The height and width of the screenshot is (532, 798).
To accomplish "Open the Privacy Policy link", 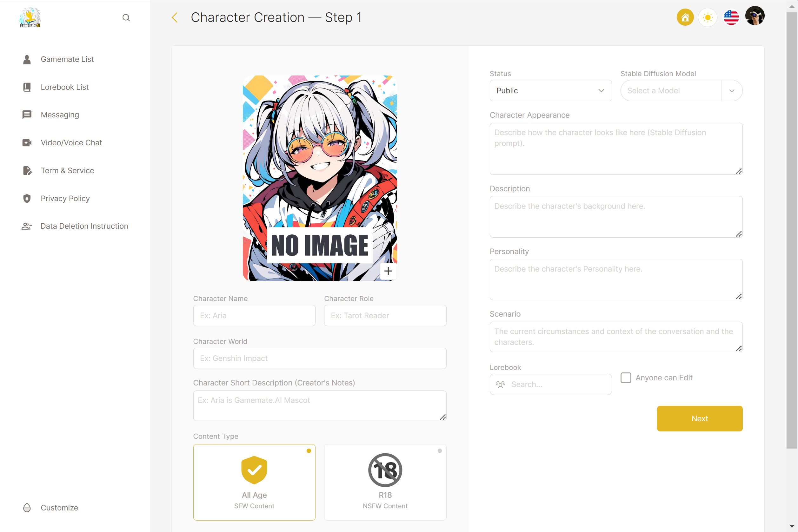I will pos(65,199).
